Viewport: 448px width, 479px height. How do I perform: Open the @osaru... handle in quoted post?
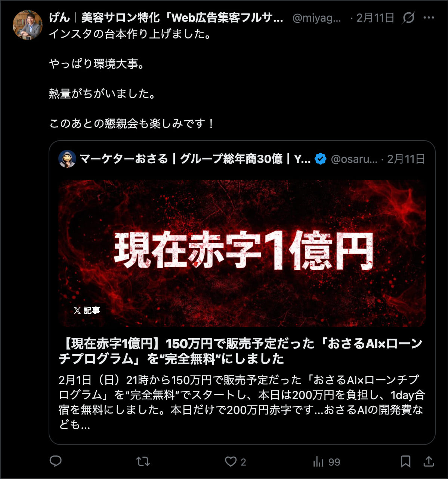click(x=354, y=159)
